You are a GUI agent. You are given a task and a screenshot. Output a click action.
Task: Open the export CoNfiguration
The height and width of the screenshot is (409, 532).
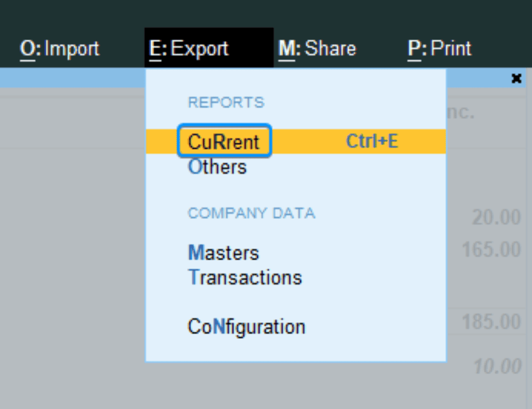tap(246, 326)
